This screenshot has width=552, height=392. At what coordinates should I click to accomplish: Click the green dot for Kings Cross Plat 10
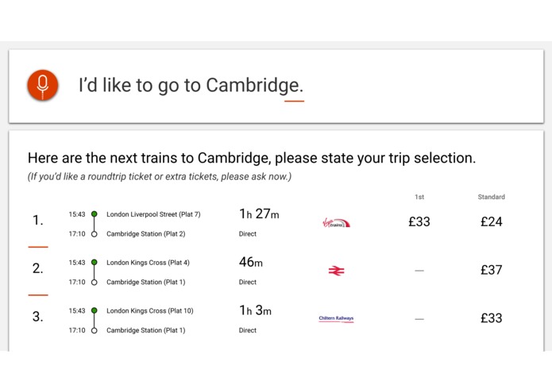click(95, 311)
